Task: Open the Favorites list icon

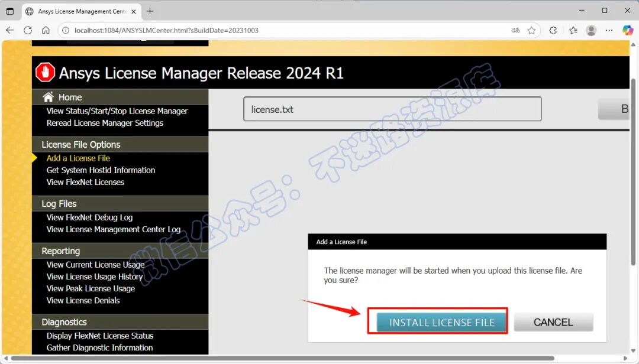Action: [573, 30]
